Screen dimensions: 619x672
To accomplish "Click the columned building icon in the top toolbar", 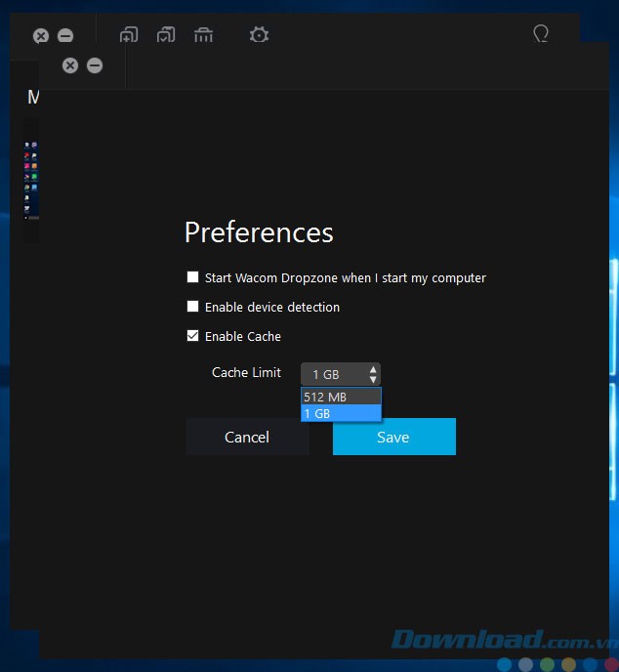I will [203, 35].
